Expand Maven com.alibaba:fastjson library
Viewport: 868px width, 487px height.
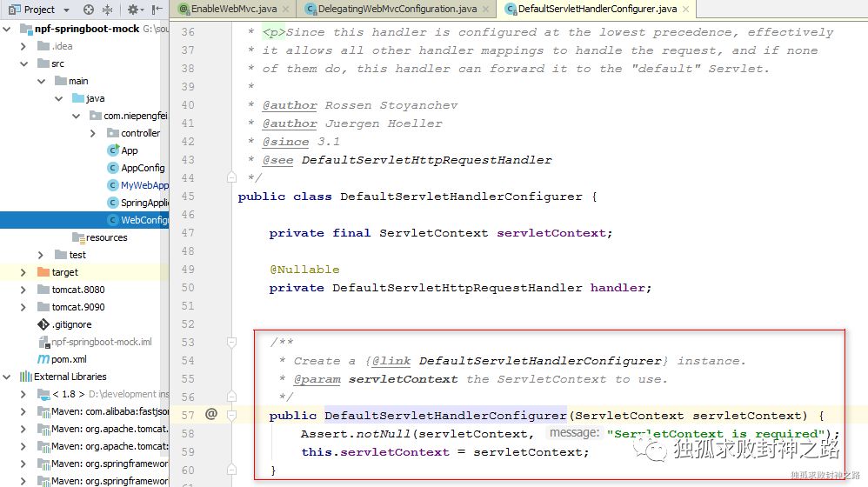click(x=23, y=411)
